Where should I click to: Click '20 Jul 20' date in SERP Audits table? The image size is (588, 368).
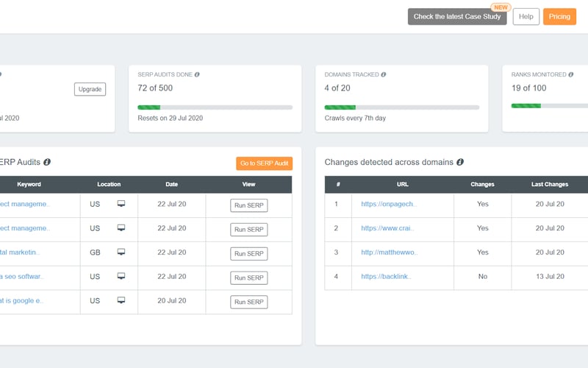pyautogui.click(x=172, y=300)
